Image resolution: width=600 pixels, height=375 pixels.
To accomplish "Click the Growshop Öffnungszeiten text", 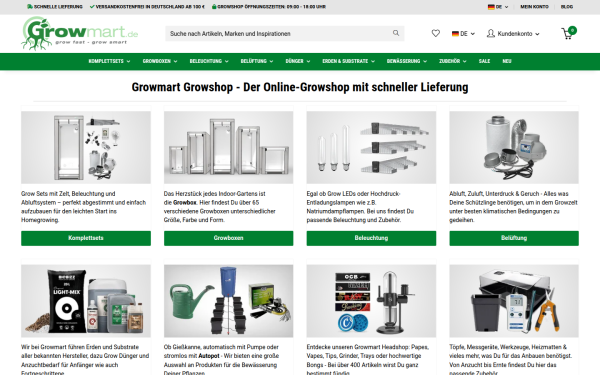I will click(272, 7).
